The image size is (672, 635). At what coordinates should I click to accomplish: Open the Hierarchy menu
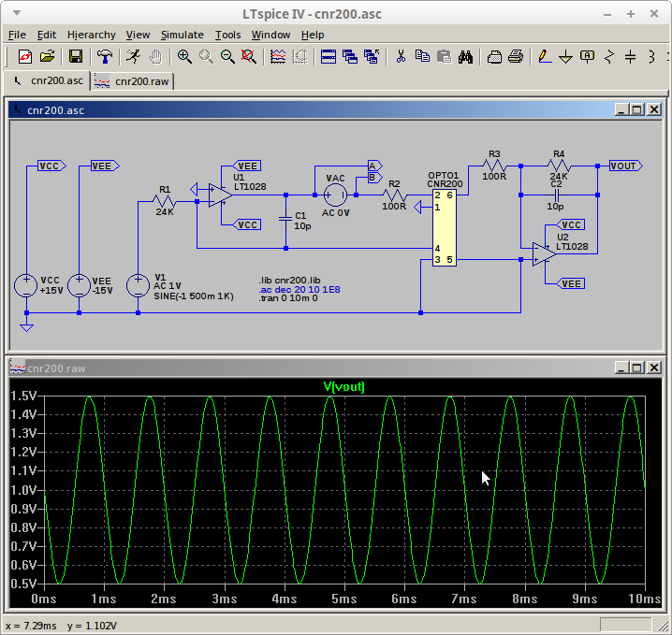click(x=92, y=35)
